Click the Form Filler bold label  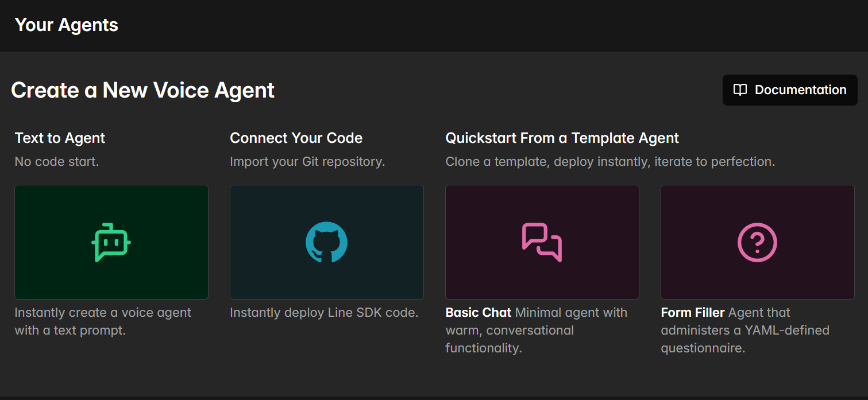point(692,313)
